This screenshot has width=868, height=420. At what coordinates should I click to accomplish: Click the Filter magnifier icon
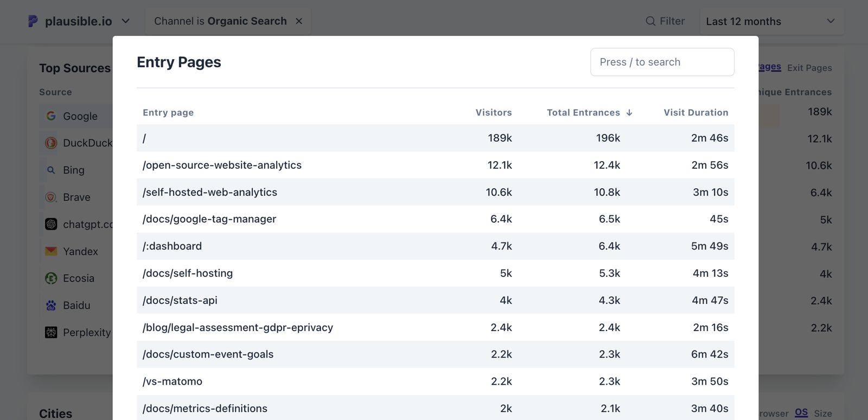pos(650,21)
